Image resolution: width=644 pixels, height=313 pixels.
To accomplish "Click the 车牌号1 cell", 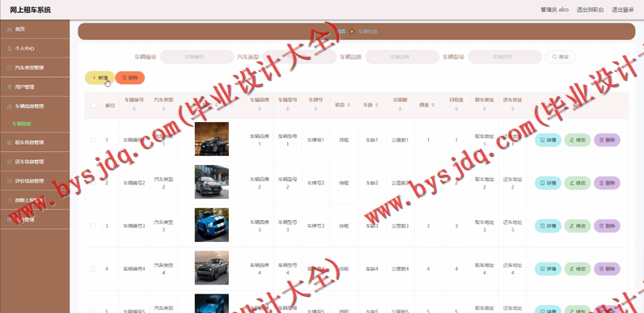I will coord(316,140).
